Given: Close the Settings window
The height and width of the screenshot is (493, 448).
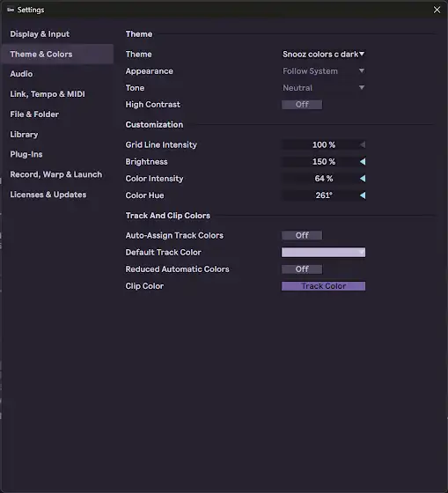Looking at the screenshot, I should coord(437,10).
